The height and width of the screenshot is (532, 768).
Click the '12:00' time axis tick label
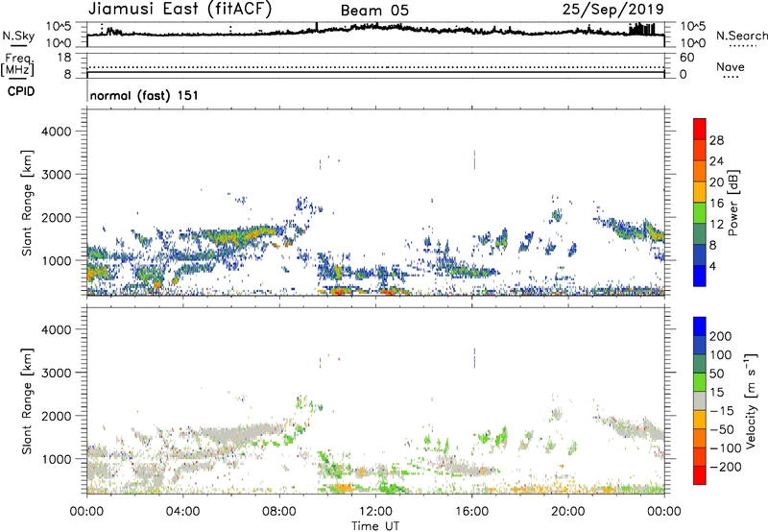(375, 512)
